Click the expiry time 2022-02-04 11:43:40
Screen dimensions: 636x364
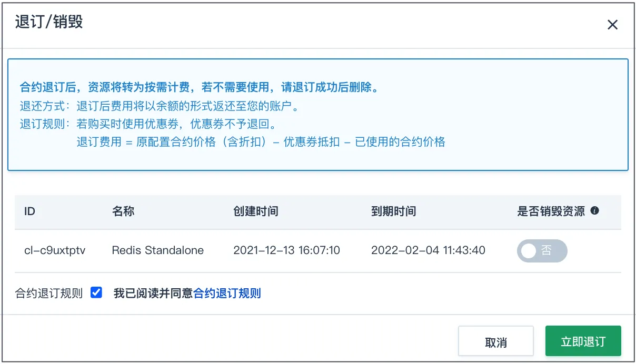[429, 250]
